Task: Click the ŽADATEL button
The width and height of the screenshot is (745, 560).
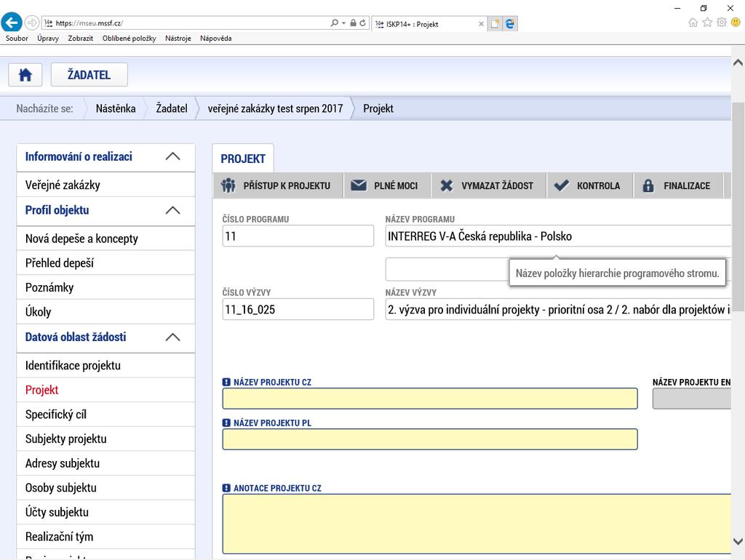Action: [x=89, y=75]
